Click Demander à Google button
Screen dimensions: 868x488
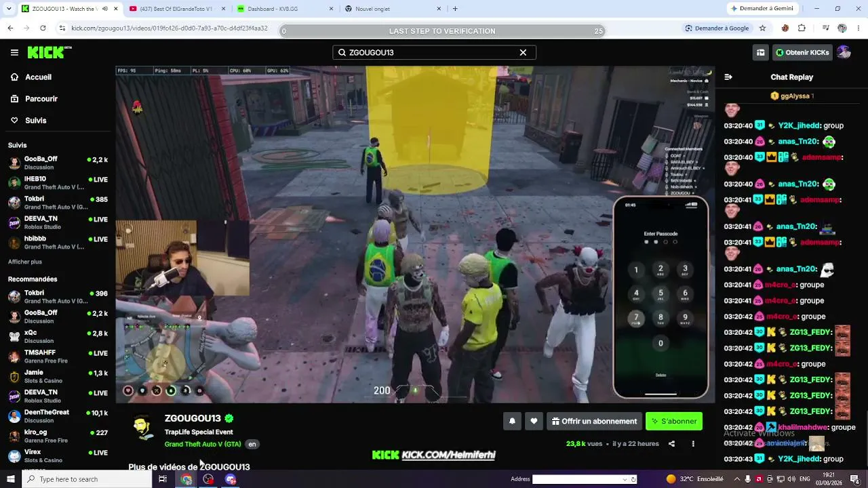point(717,28)
